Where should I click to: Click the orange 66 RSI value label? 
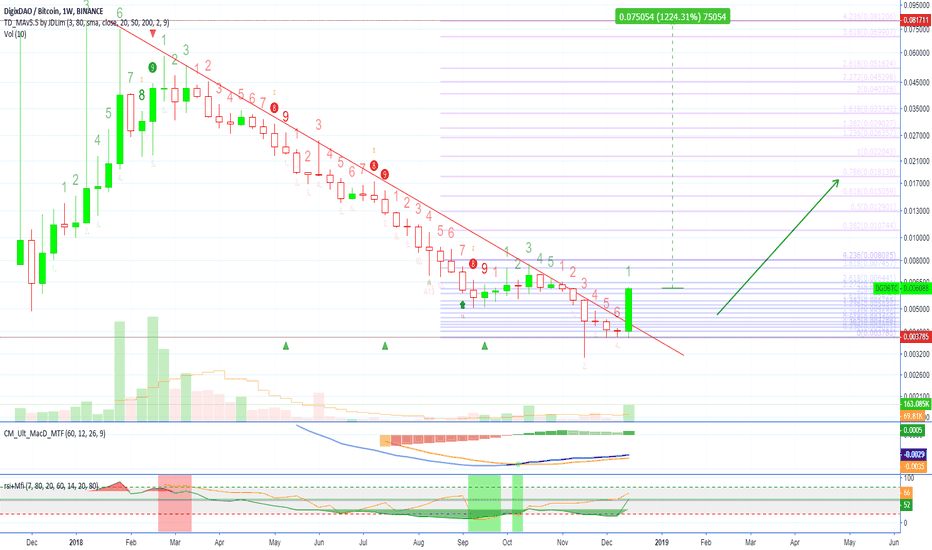(x=906, y=493)
